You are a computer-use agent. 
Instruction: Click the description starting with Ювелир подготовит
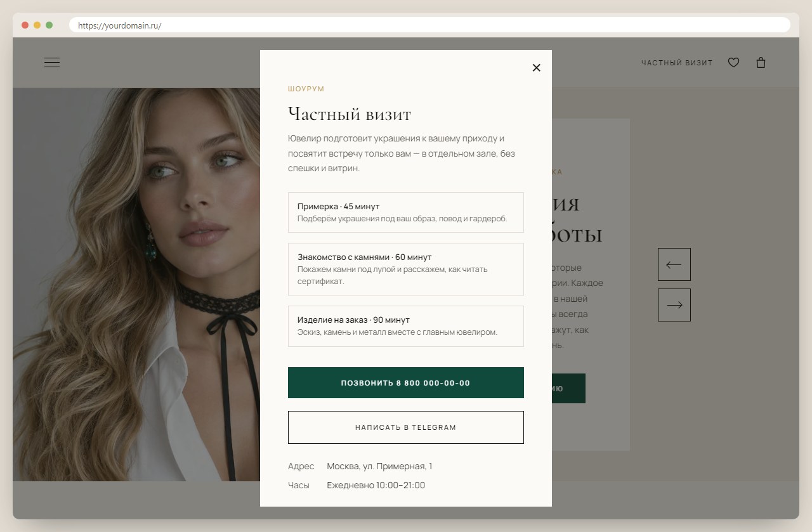(402, 153)
